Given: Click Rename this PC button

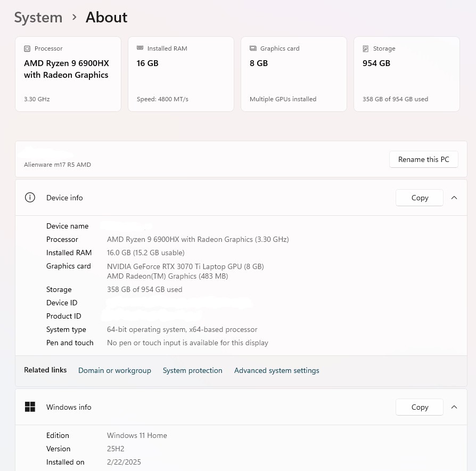Looking at the screenshot, I should 423,159.
